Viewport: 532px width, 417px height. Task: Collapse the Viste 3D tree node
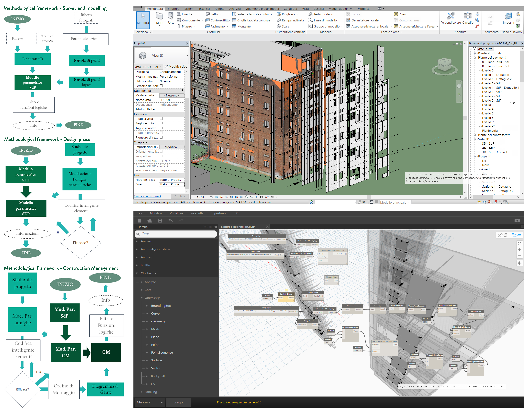[475, 139]
